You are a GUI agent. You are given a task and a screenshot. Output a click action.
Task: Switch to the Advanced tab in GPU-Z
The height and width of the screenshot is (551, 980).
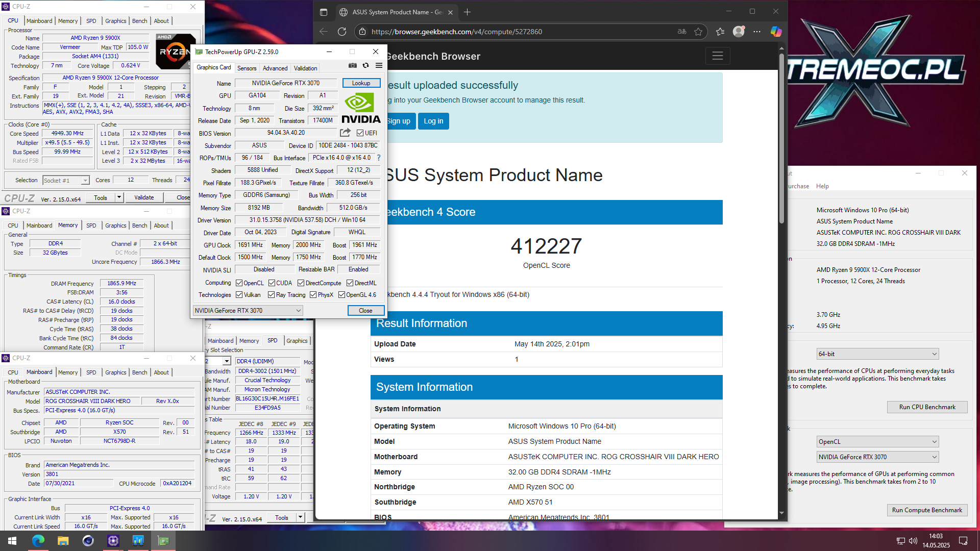[275, 68]
